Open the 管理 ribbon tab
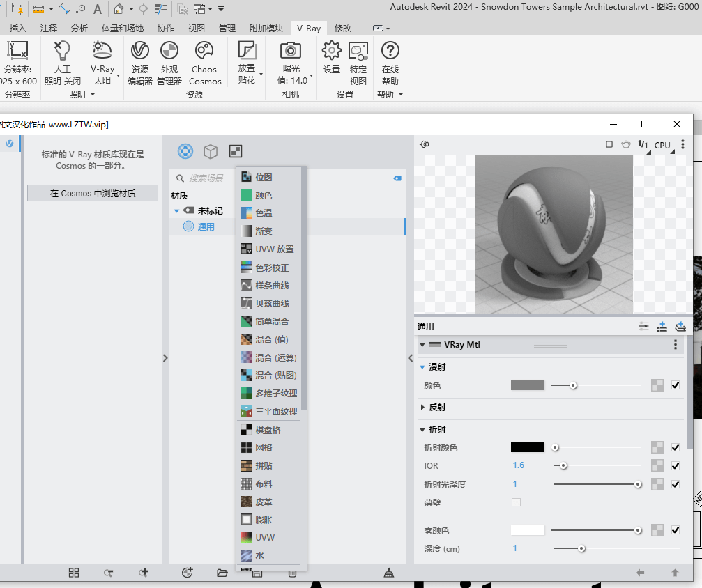702x588 pixels. point(227,28)
